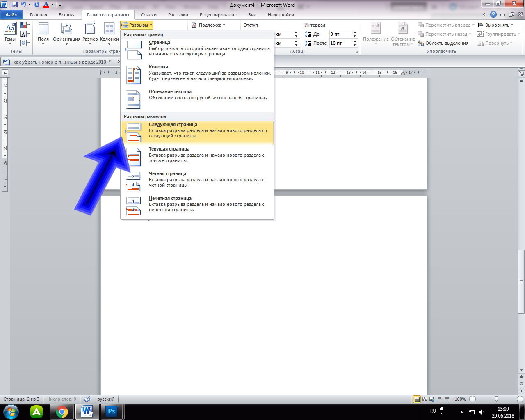Viewport: 525px width, 420px height.
Task: Minimize the ribbon with the caret arrow
Action: click(x=484, y=15)
